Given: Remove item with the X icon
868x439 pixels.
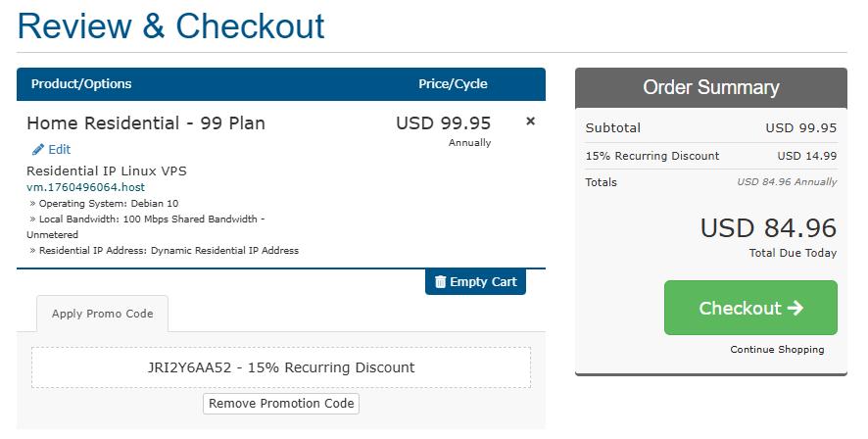Looking at the screenshot, I should [x=531, y=122].
